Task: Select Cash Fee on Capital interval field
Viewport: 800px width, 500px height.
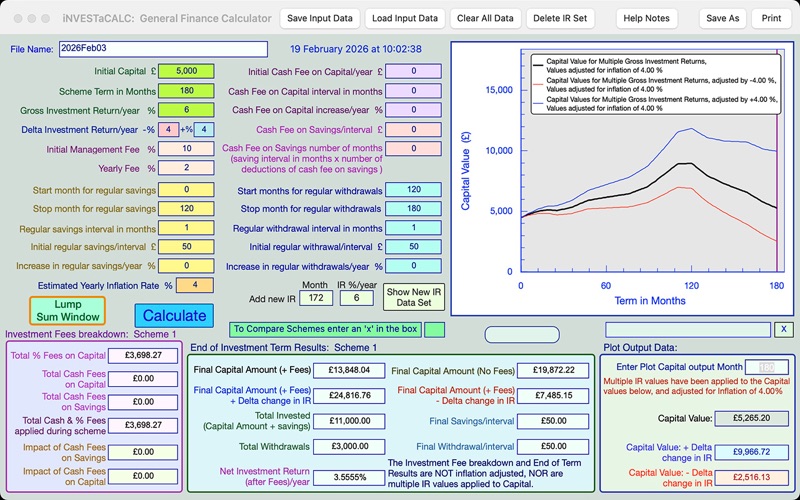Action: tap(413, 91)
